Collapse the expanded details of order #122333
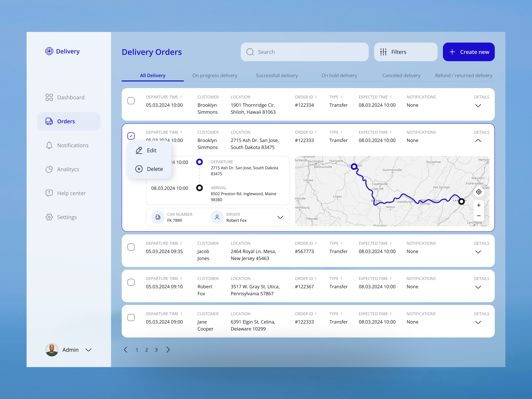Image resolution: width=532 pixels, height=399 pixels. point(478,140)
